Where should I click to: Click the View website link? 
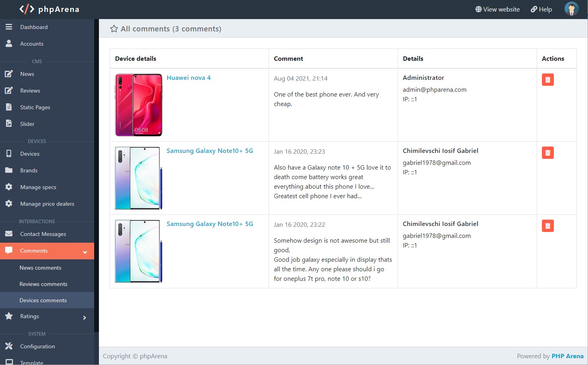(497, 9)
